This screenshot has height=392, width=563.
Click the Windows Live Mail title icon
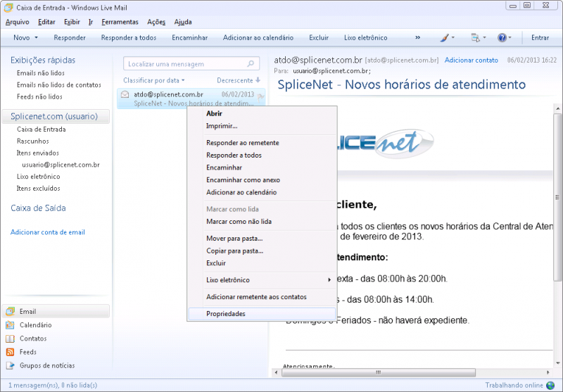(8, 8)
